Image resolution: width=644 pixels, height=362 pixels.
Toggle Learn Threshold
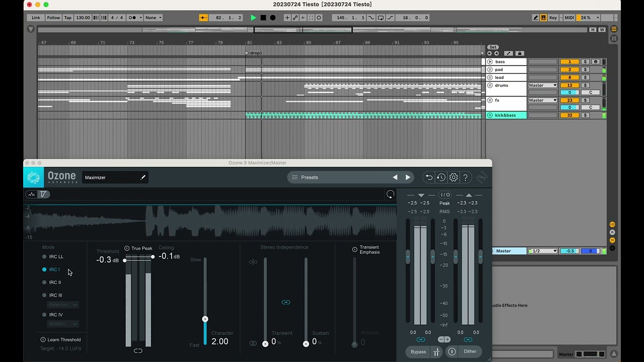tap(43, 340)
